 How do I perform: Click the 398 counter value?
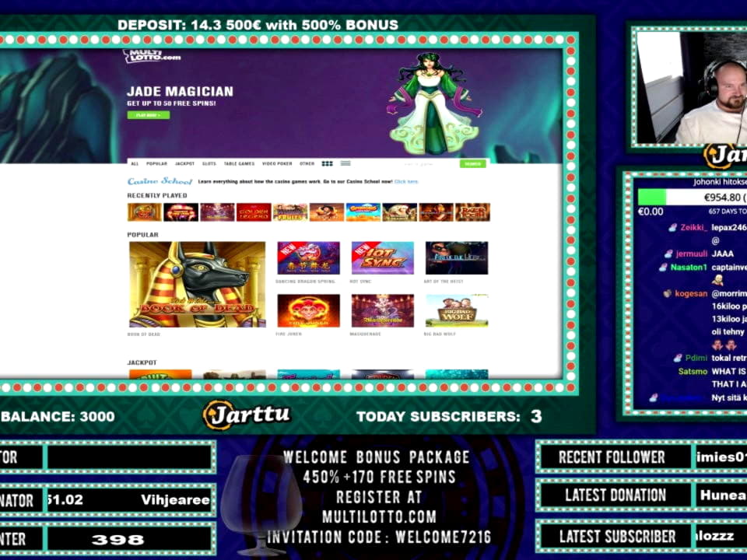point(117,540)
